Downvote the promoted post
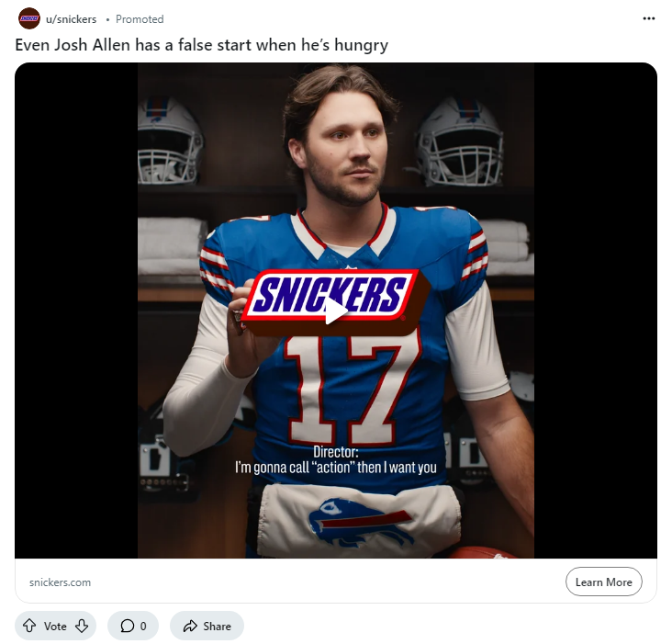 click(81, 627)
